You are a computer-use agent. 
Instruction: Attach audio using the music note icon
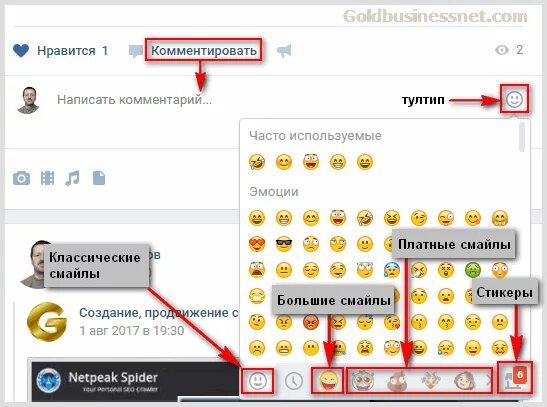(x=72, y=178)
